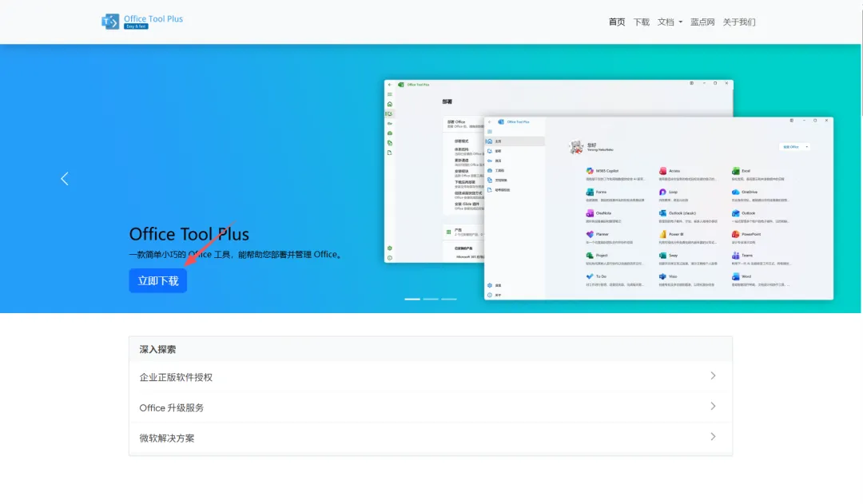This screenshot has width=863, height=504.
Task: Click the Sway icon in slide screenshot
Action: click(x=662, y=256)
